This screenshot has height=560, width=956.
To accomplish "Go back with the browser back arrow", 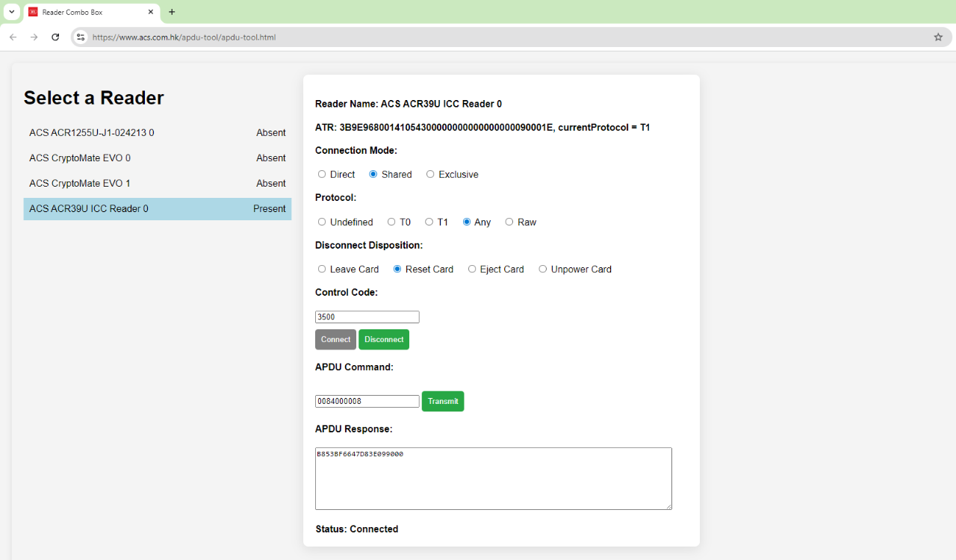I will (13, 37).
